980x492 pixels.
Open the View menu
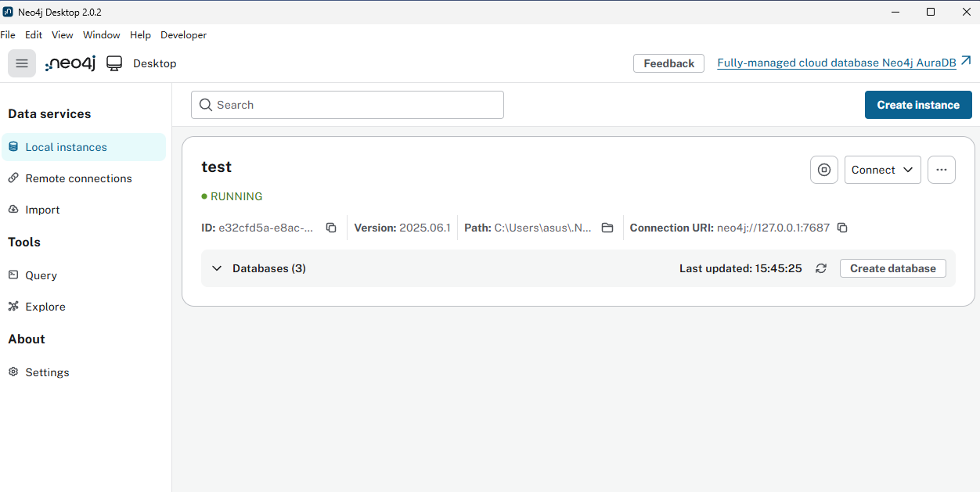pyautogui.click(x=63, y=35)
